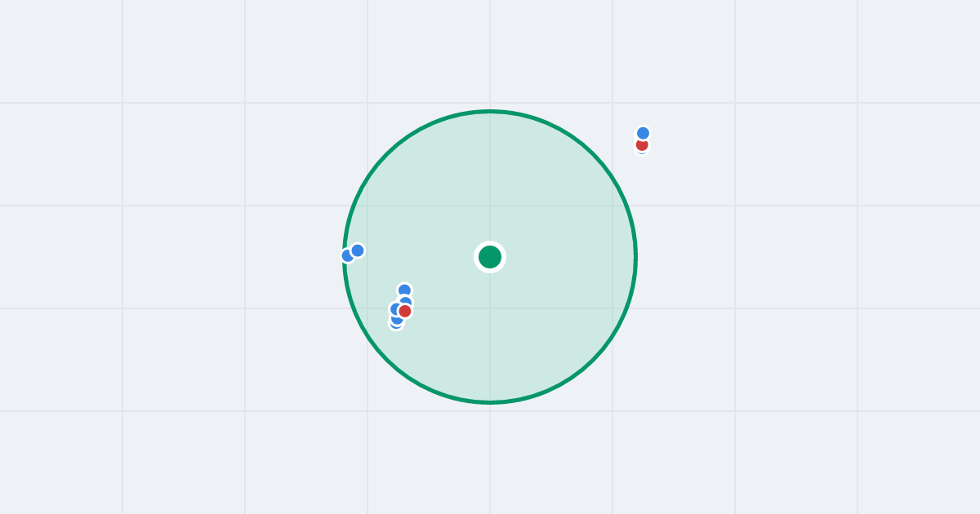Click the green center marker of the circle
Image resolution: width=980 pixels, height=514 pixels.
pos(490,257)
